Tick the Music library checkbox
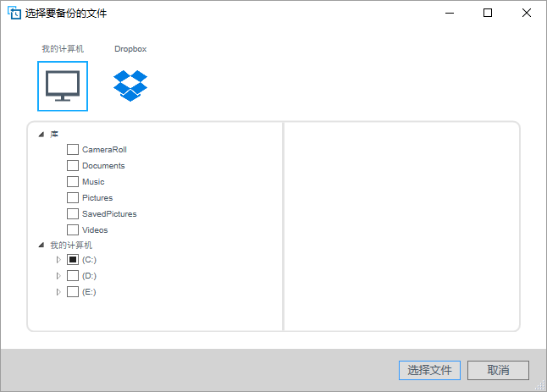 click(73, 181)
